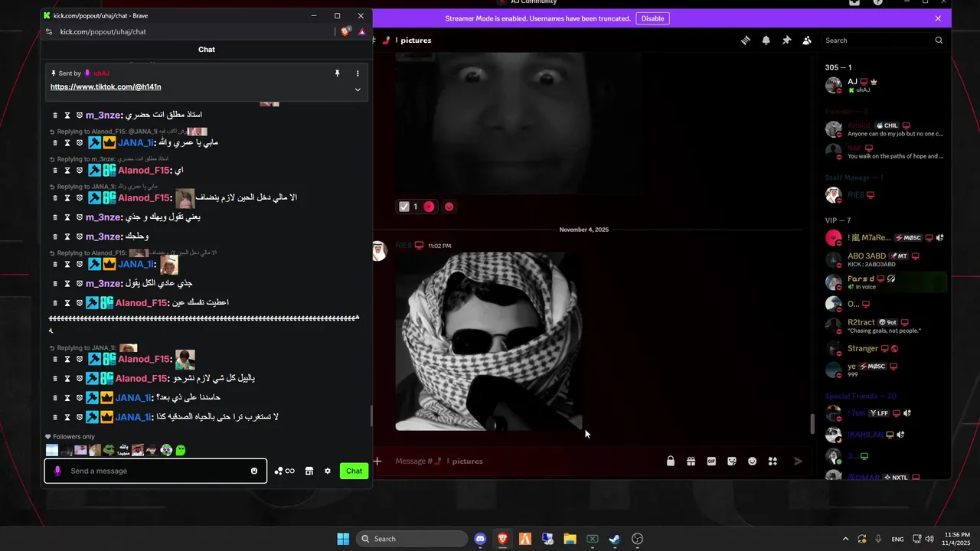Click the Kick emoji button in message box

(254, 471)
